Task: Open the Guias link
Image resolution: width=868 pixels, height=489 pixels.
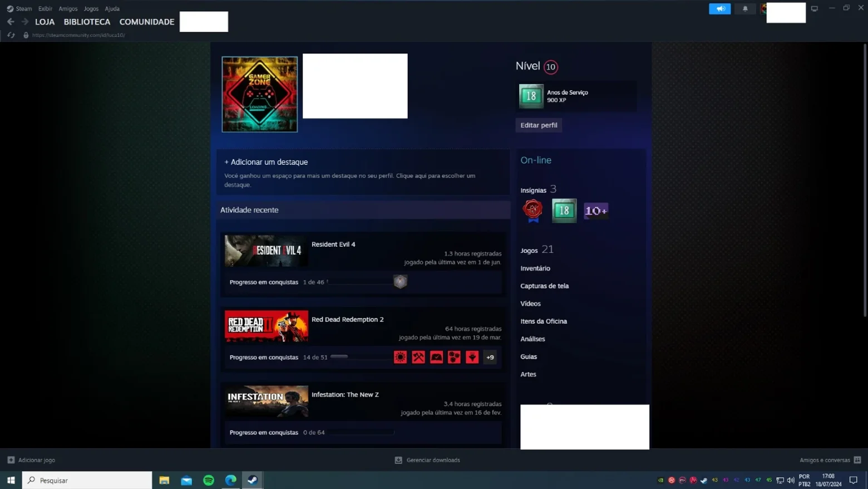Action: coord(529,356)
